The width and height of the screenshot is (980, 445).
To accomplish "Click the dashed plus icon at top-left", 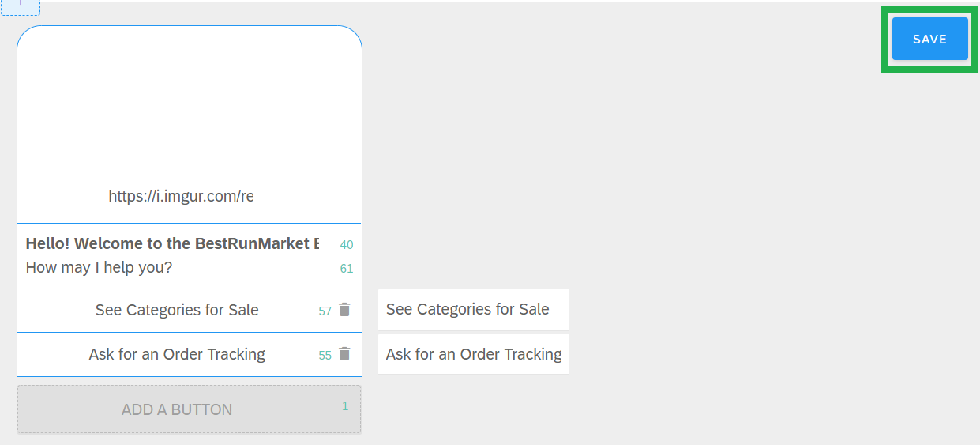I will click(x=21, y=6).
